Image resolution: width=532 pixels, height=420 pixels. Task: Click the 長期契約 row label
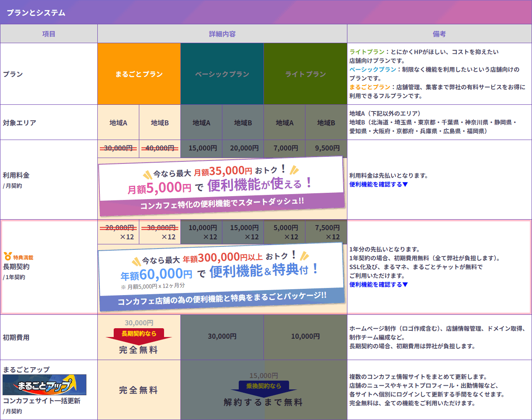[x=16, y=267]
